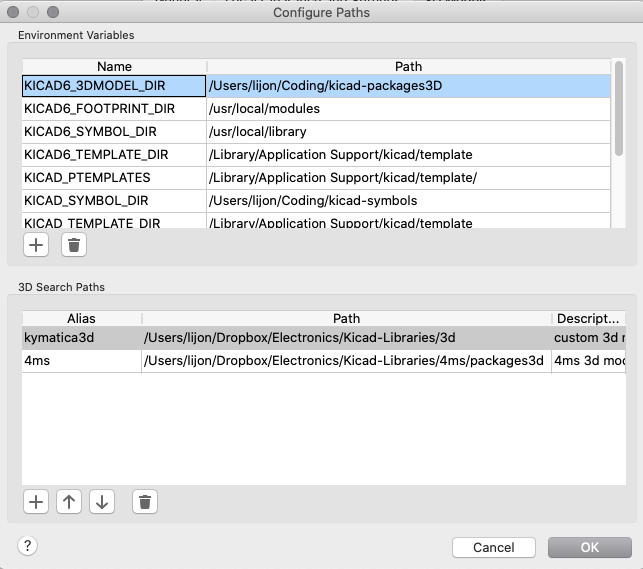Move selected 3D search path down

tap(101, 502)
